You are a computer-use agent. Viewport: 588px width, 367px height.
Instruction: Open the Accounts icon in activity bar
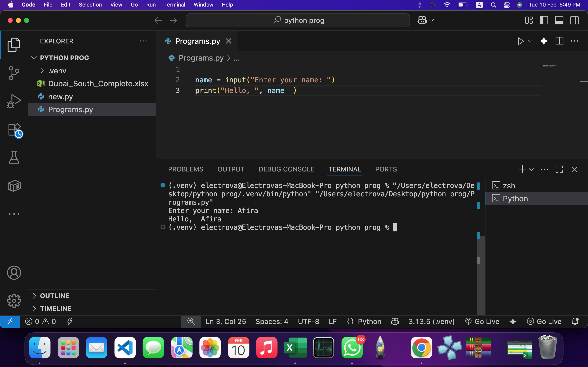pos(14,273)
